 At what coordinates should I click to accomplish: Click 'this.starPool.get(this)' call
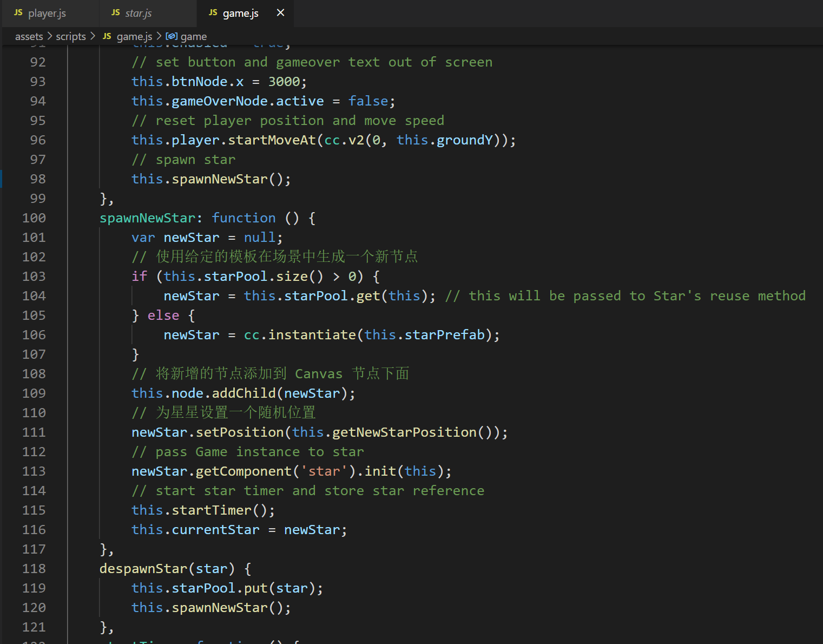click(x=335, y=296)
